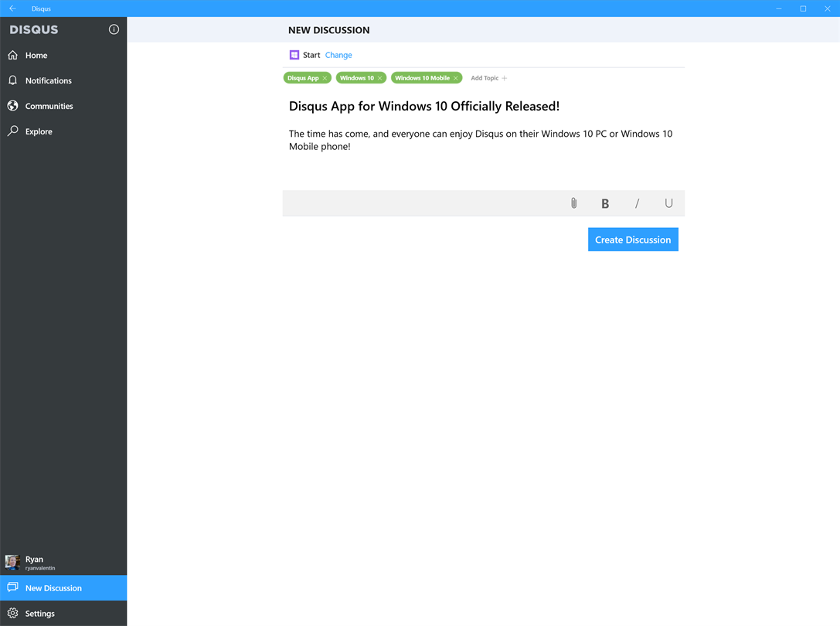Screen dimensions: 840x626
Task: Click the back arrow in title bar
Action: pyautogui.click(x=12, y=9)
